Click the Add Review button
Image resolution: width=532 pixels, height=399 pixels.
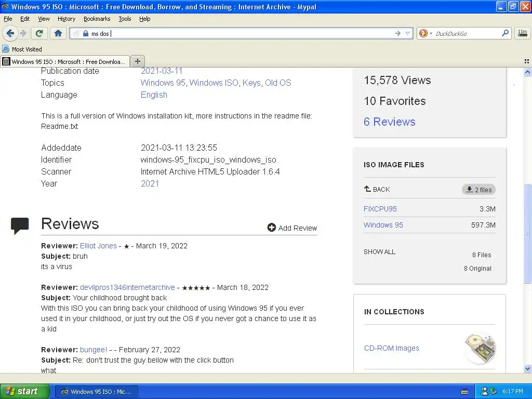292,228
